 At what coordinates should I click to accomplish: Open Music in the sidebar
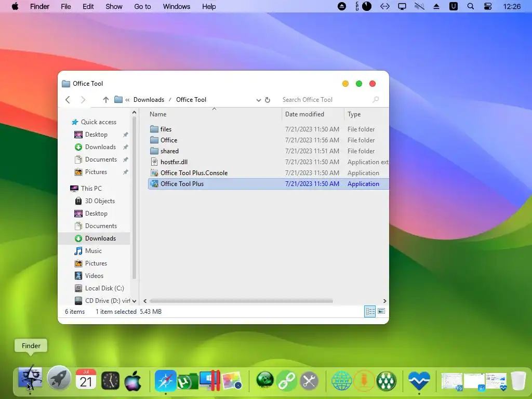click(88, 251)
